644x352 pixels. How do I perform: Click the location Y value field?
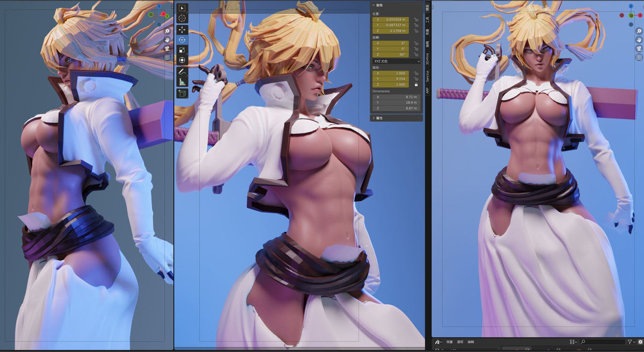coord(391,25)
